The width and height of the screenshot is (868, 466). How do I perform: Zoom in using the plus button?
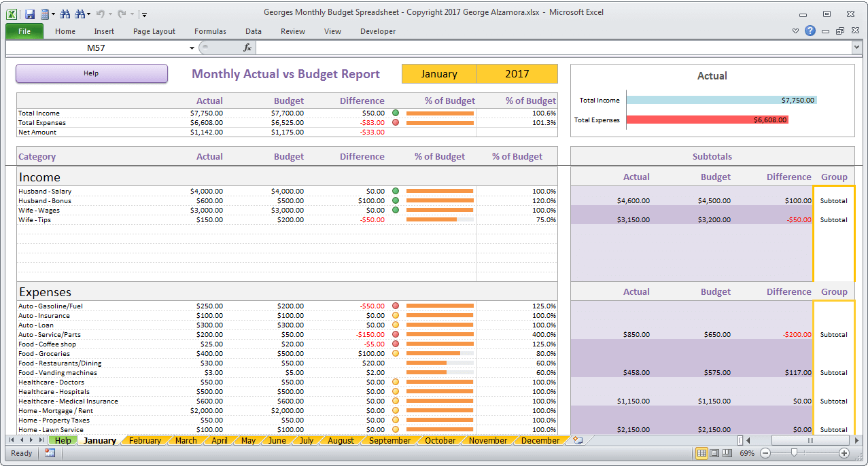coord(845,453)
